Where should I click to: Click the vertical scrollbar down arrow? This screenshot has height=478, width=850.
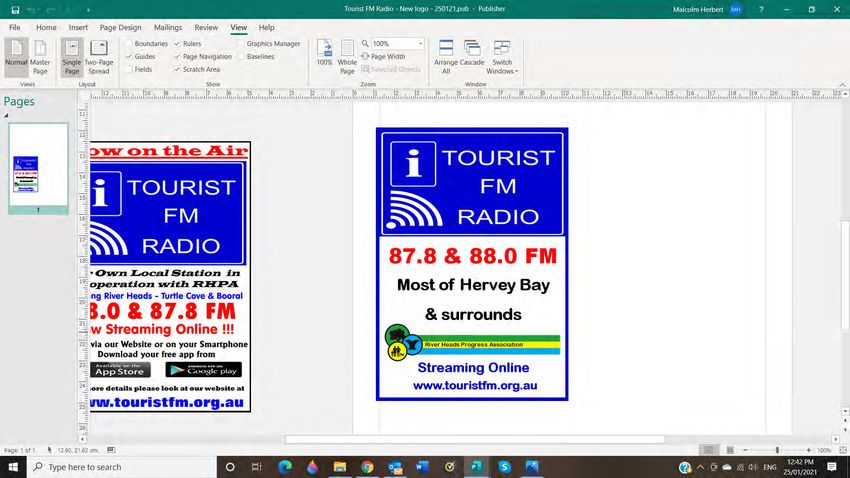click(x=845, y=411)
